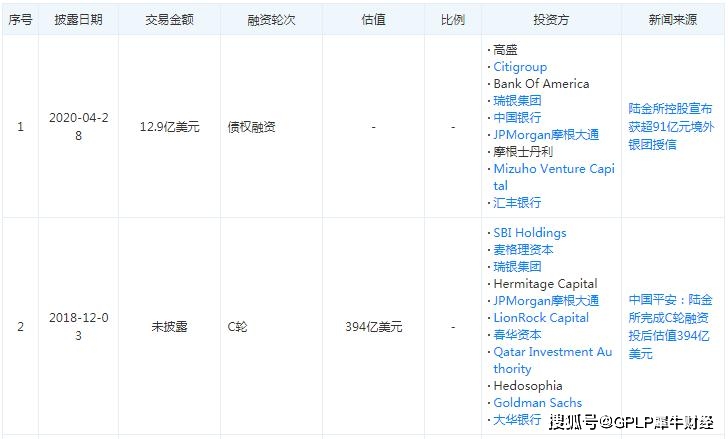Click the 麦格理资本 investor link
This screenshot has height=439, width=728.
523,250
